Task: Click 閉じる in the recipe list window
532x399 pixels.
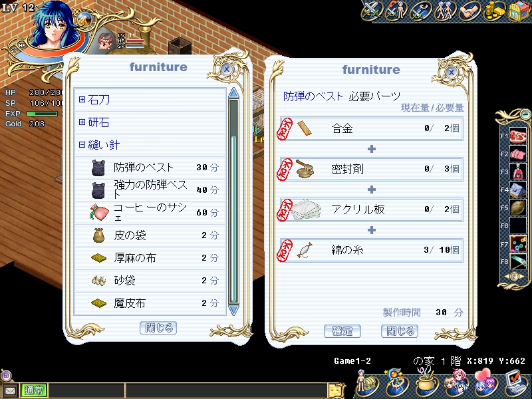Action: [x=158, y=328]
